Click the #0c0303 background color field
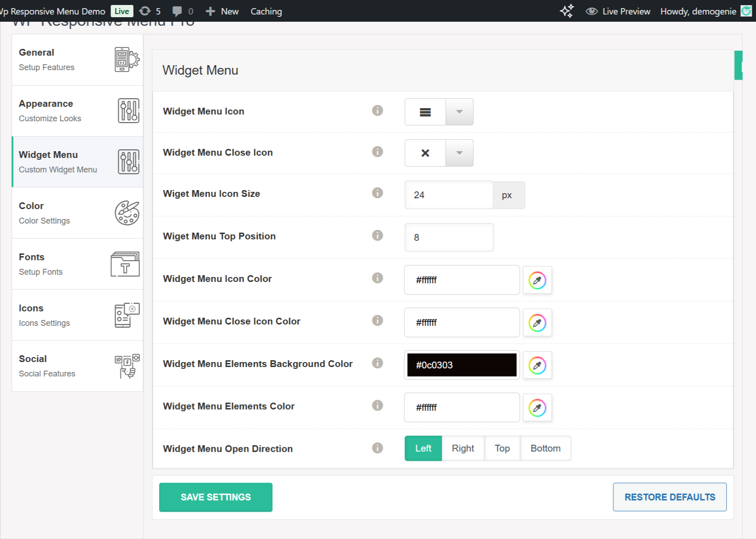Viewport: 756px width, 539px height. coord(462,365)
